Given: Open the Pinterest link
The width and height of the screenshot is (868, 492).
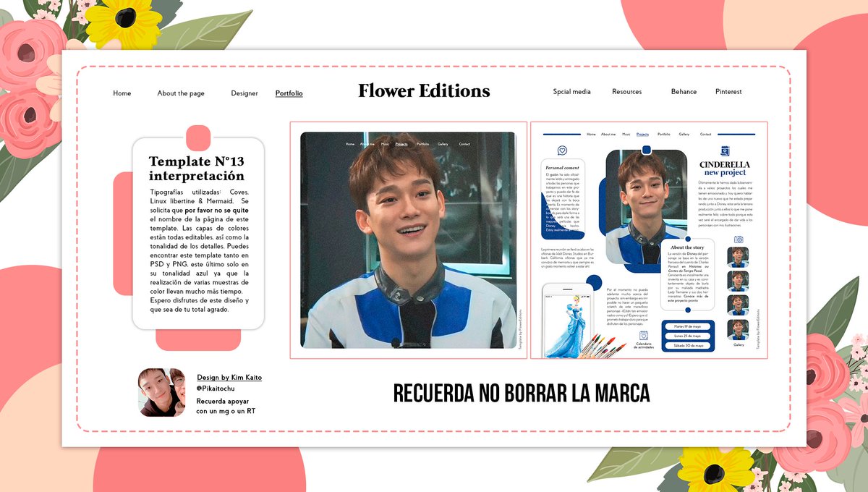Looking at the screenshot, I should (x=728, y=92).
